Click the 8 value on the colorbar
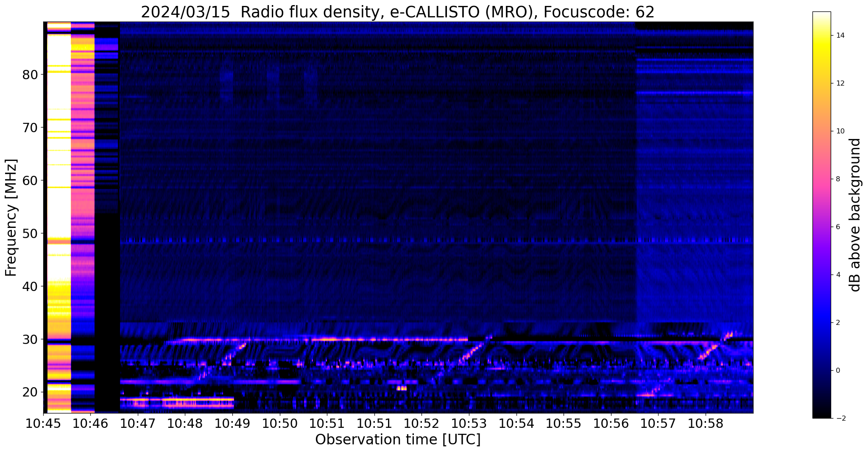Viewport: 868px width, 452px height. pos(837,179)
